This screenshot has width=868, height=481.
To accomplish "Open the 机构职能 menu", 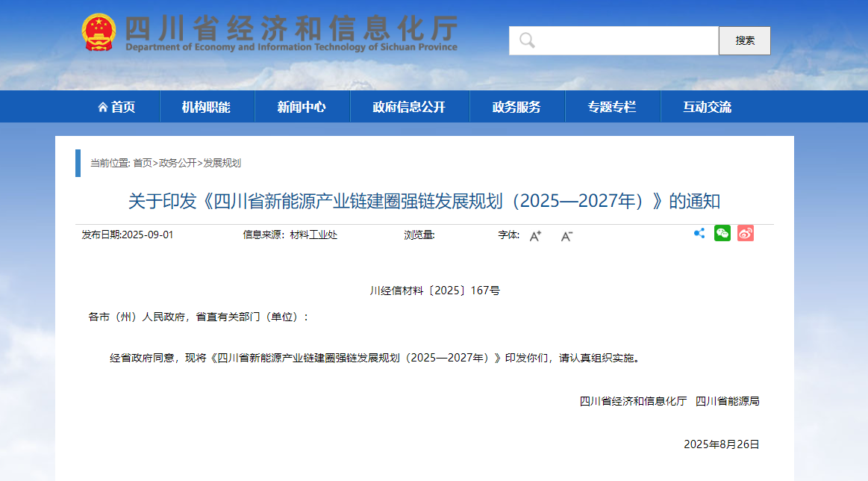I will pos(206,106).
